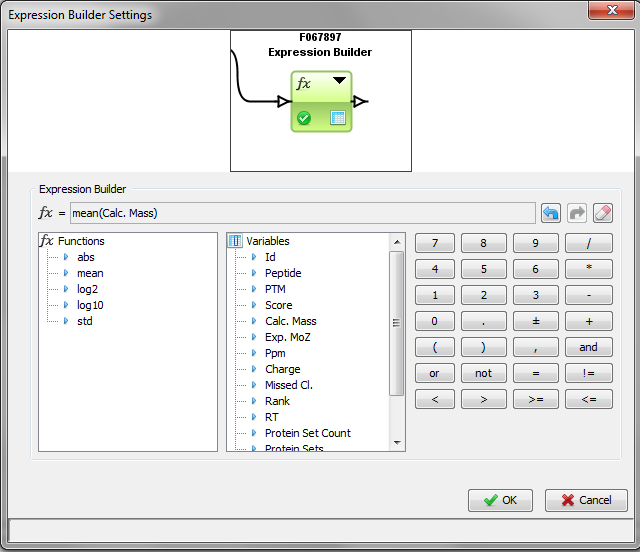Click the decimal point button
Viewport: 640px width, 552px height.
tap(484, 321)
